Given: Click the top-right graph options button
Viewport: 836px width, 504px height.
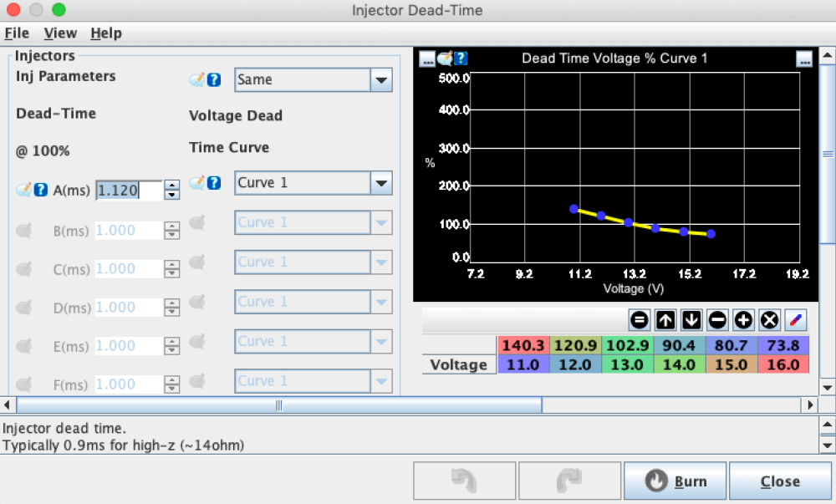Looking at the screenshot, I should [804, 59].
